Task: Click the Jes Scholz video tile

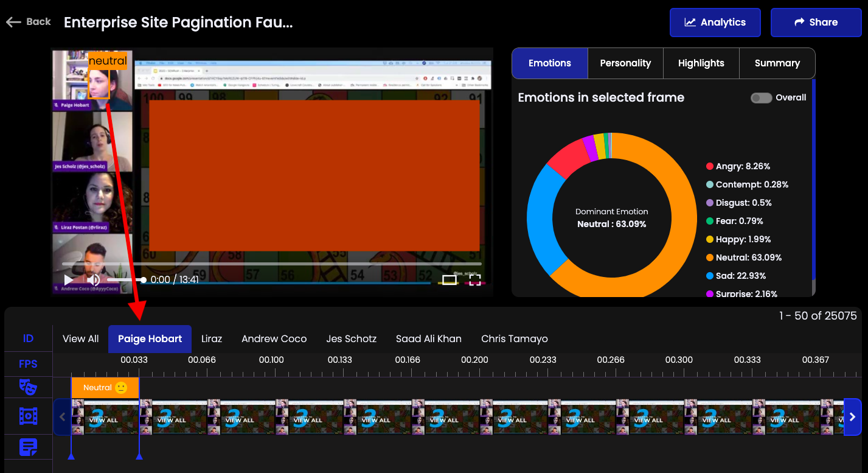Action: [x=92, y=142]
